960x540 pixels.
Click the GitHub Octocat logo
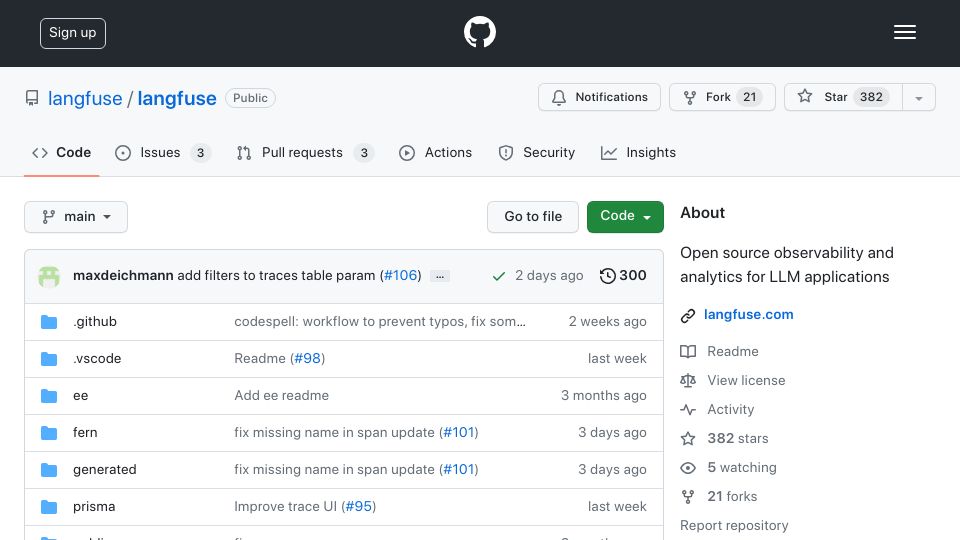[x=479, y=32]
